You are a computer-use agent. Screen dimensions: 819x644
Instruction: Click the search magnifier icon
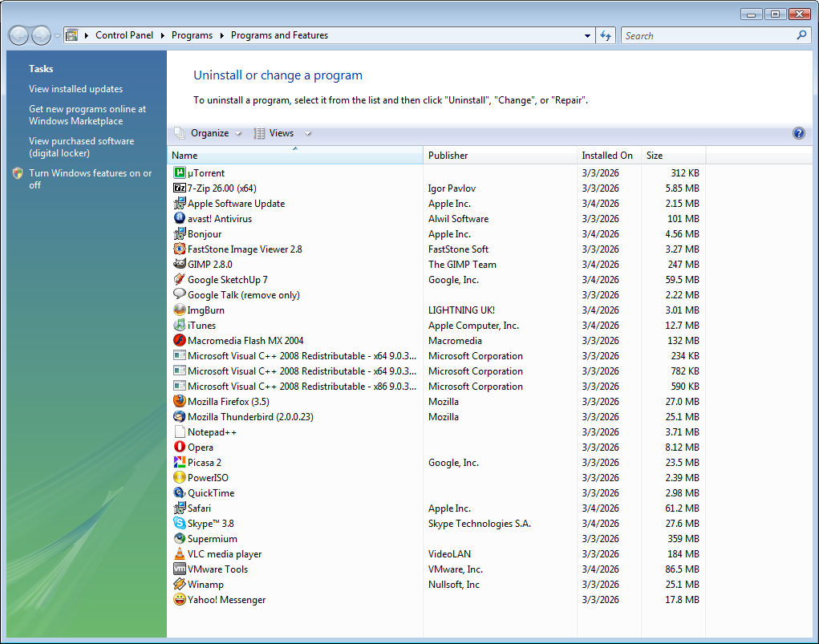(x=801, y=35)
